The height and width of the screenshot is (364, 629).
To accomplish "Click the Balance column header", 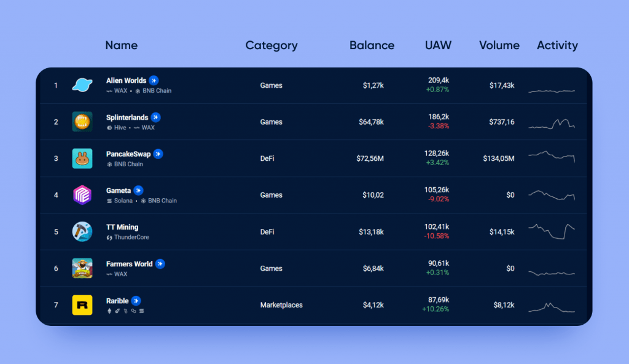I will (372, 45).
